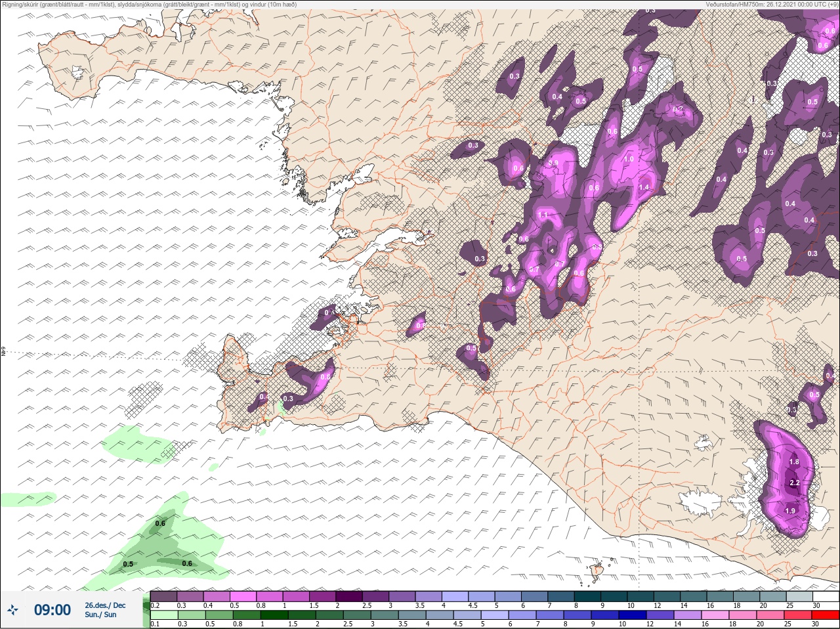Select the 1.4 snowfall value label

(x=644, y=187)
